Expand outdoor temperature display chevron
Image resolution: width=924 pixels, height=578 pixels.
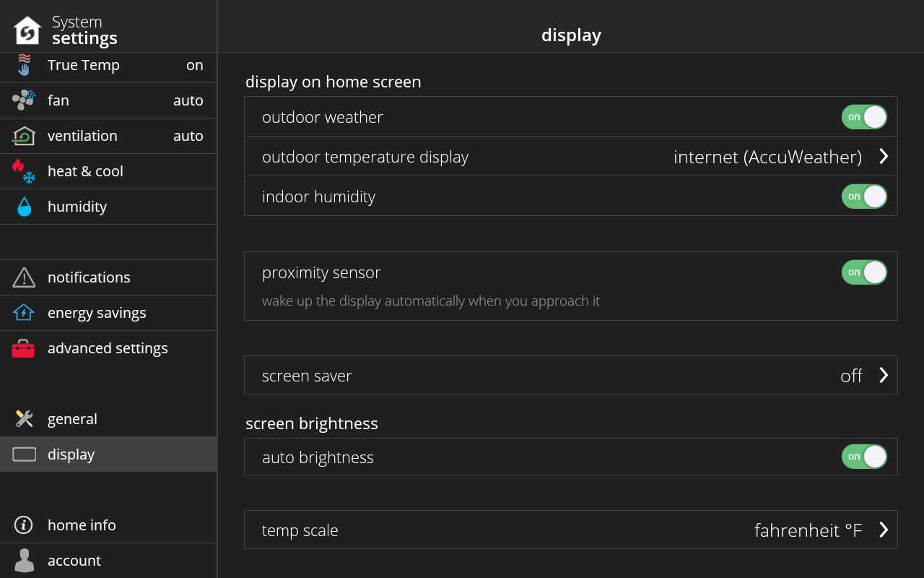point(884,156)
